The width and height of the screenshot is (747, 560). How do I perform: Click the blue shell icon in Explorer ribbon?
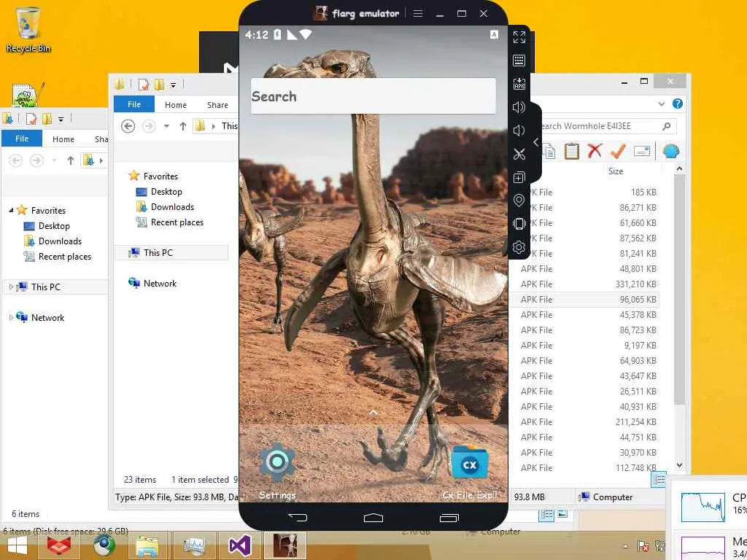(x=671, y=152)
